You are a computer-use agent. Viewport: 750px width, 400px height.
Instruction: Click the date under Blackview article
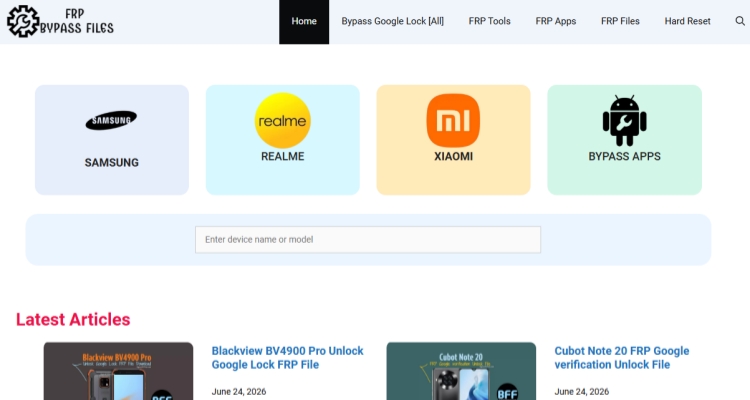point(239,392)
